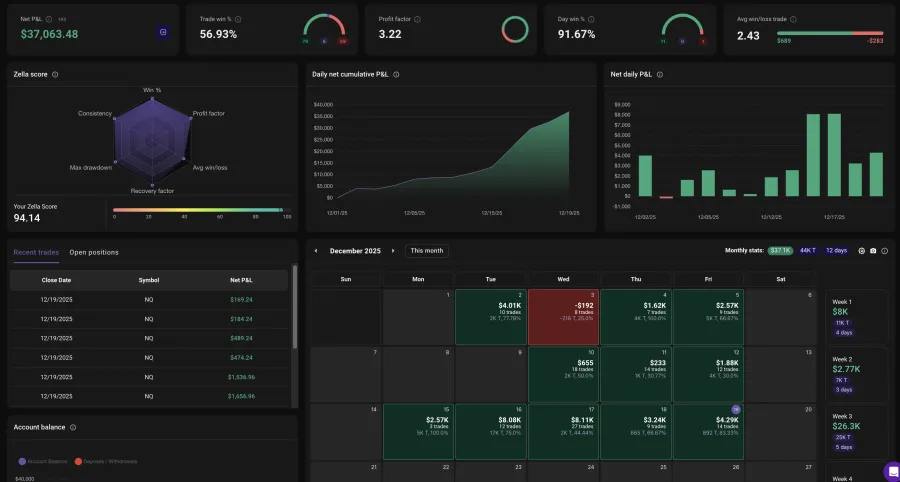Click the Close Date column header
The image size is (900, 482).
pos(56,281)
